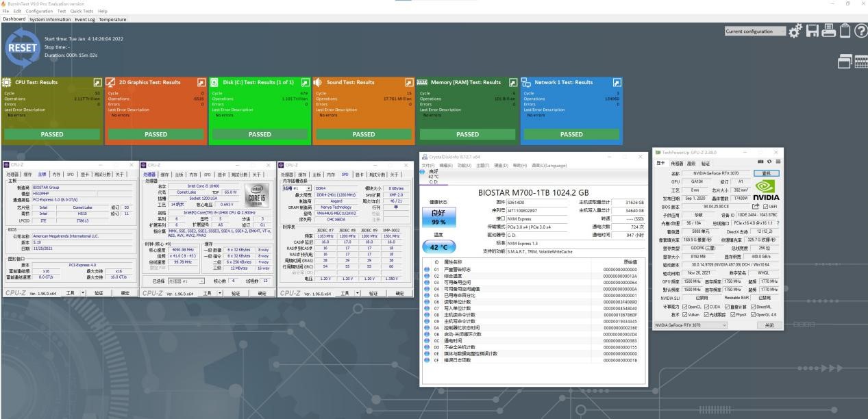The image size is (868, 419).
Task: Toggle the UEFI checkbox in GPU-Z
Action: [767, 206]
